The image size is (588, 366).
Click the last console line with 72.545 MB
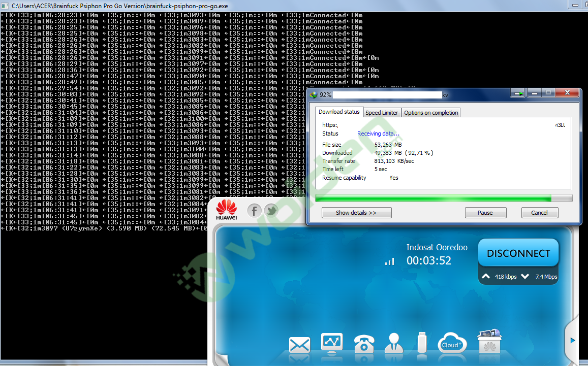[104, 228]
